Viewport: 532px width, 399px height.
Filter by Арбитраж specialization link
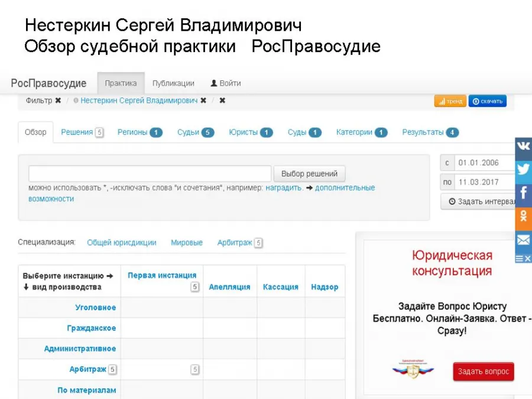point(235,242)
